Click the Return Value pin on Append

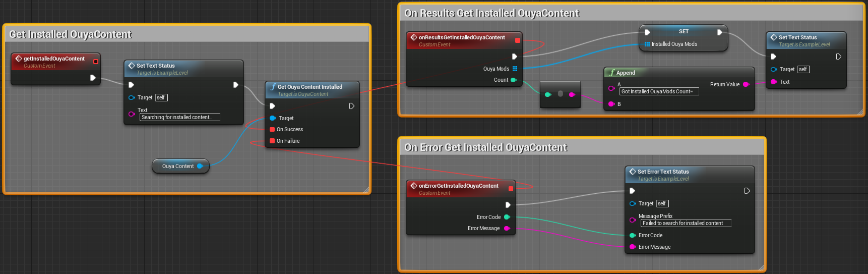coord(746,84)
